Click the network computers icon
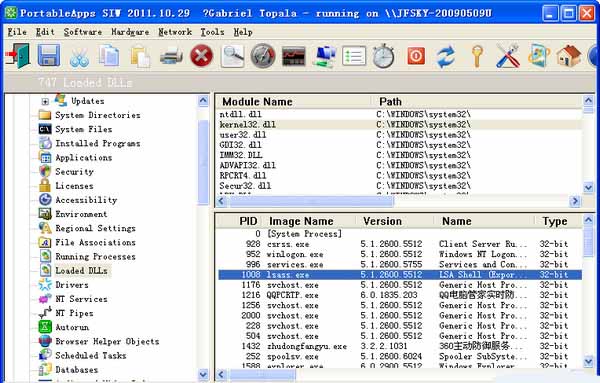Viewport: 600px width, 383px height. coord(324,57)
